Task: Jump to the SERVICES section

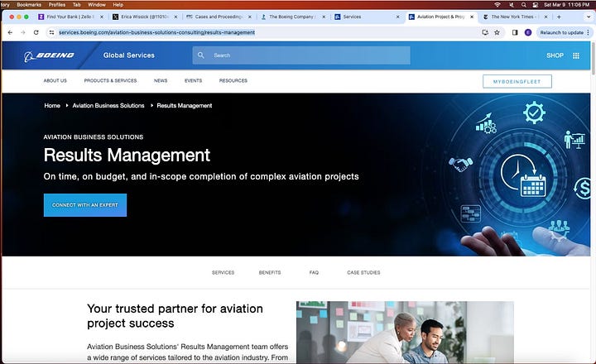Action: (223, 272)
